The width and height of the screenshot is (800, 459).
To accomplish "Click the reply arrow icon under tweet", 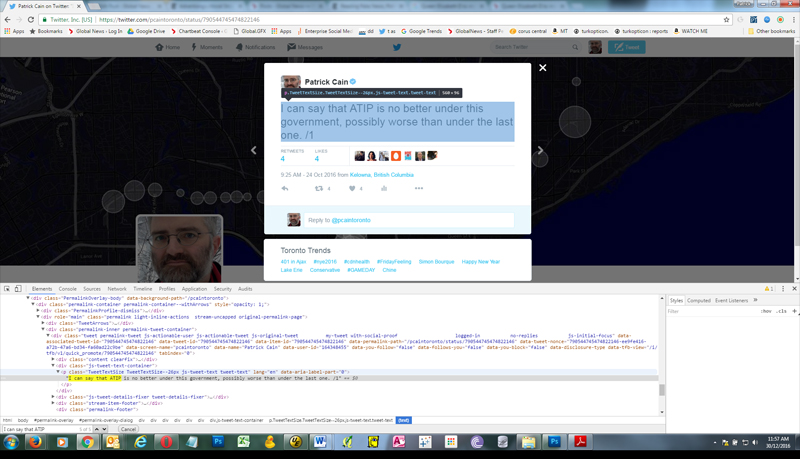I will [x=285, y=188].
